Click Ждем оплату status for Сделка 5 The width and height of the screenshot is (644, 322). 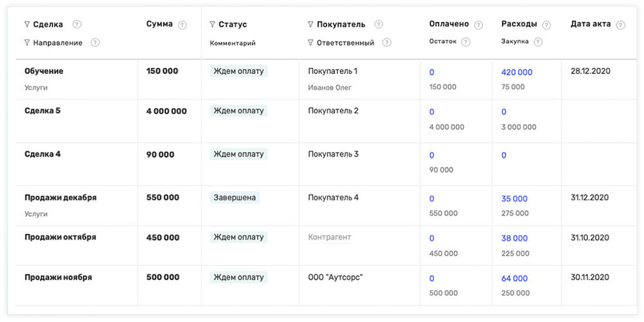[238, 111]
